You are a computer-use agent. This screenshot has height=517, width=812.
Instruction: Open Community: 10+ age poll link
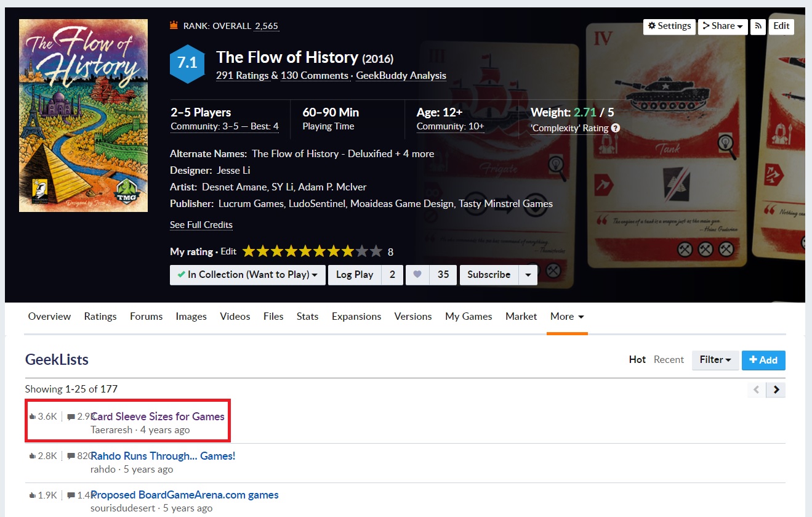coord(451,127)
